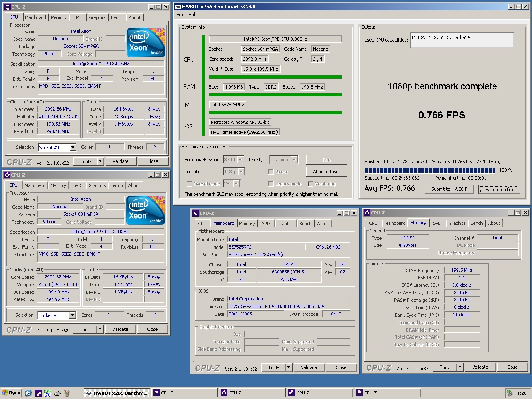Click Close button in Memory CPU-Z window
The width and height of the screenshot is (532, 399).
click(512, 367)
